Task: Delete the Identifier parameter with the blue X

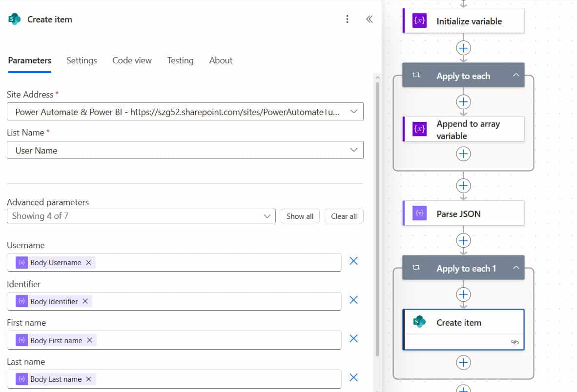Action: (353, 300)
